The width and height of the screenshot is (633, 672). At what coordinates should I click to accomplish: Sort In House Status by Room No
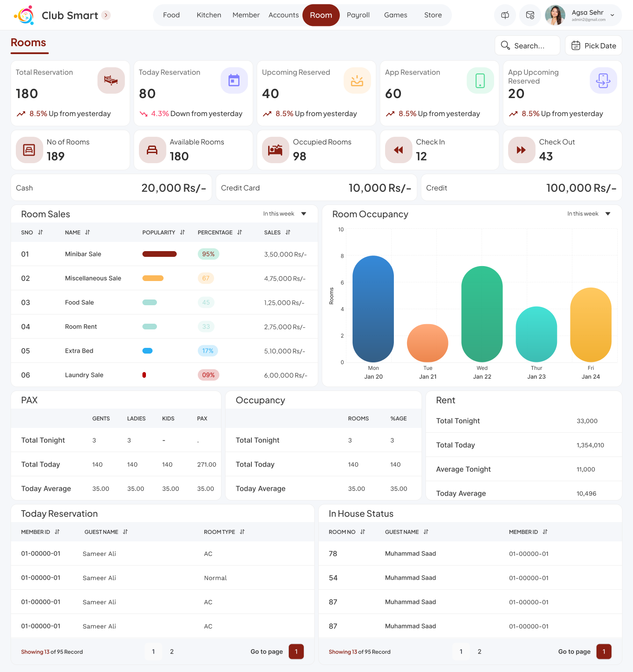[x=363, y=532]
